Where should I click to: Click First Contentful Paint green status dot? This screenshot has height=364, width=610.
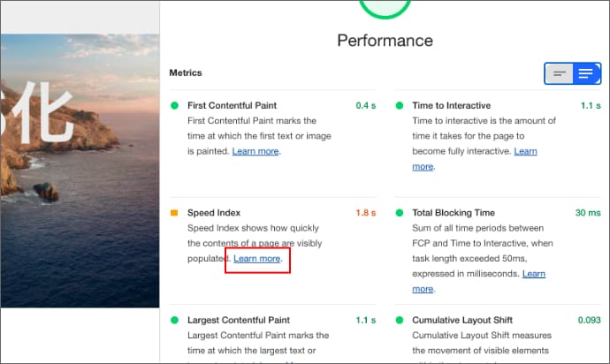[x=174, y=106]
